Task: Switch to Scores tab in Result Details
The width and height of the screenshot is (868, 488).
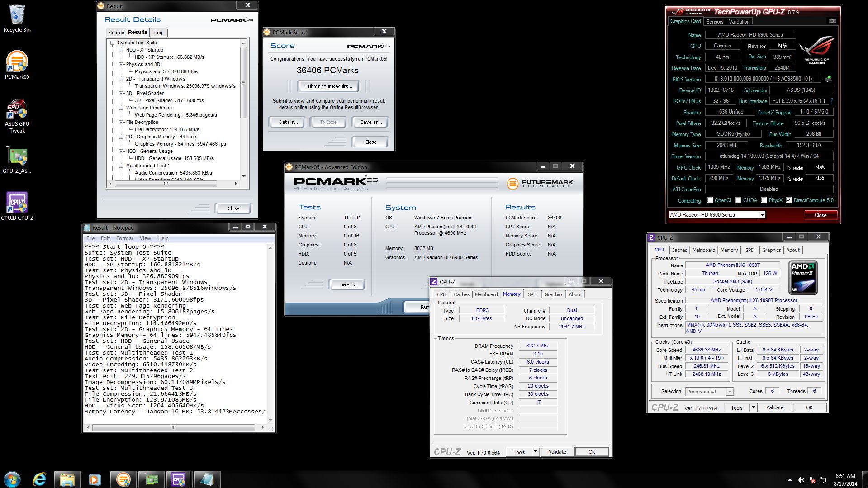Action: pos(116,33)
